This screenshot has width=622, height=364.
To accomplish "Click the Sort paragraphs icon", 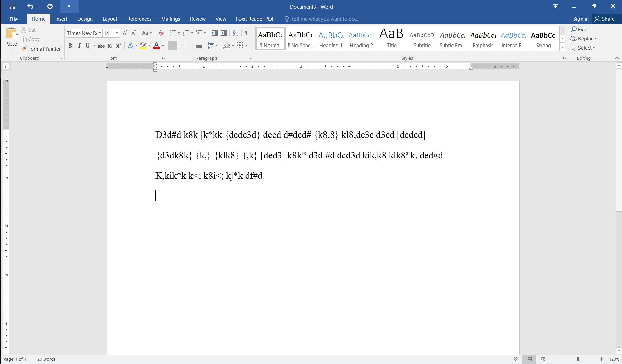I will [235, 33].
